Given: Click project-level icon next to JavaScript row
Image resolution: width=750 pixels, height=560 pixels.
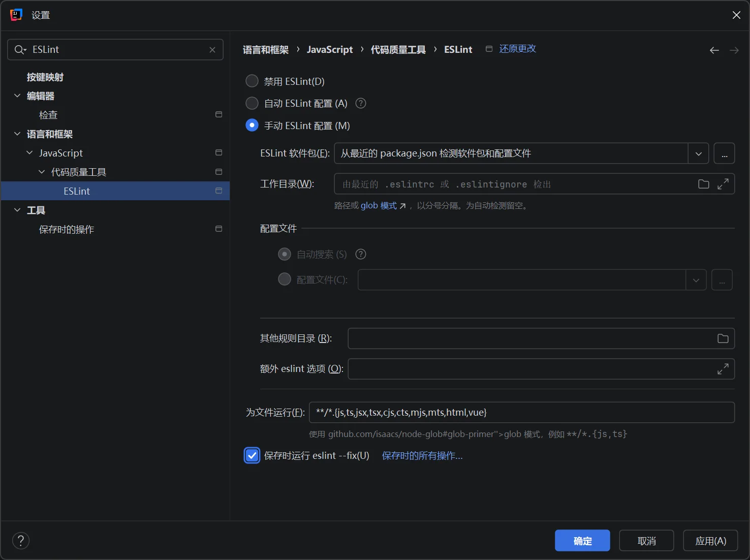Looking at the screenshot, I should [x=219, y=153].
